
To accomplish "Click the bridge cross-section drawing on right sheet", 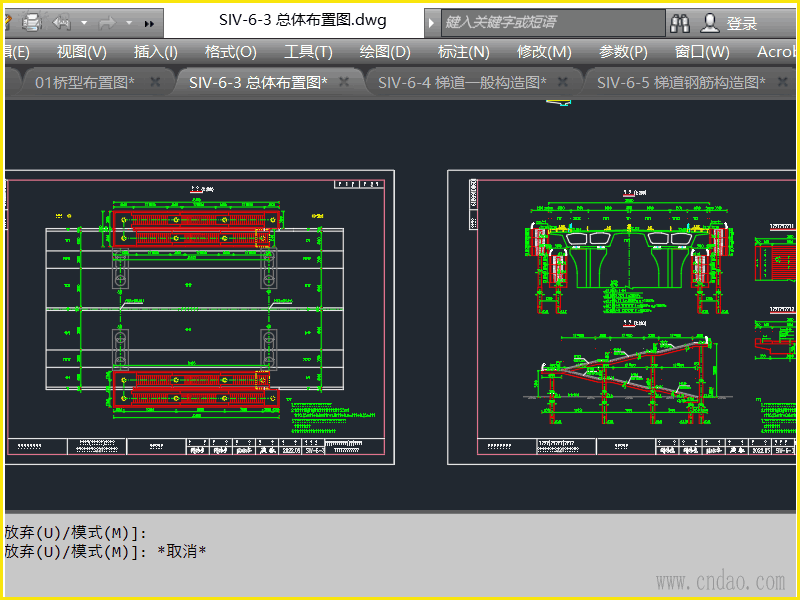I will pos(629,257).
